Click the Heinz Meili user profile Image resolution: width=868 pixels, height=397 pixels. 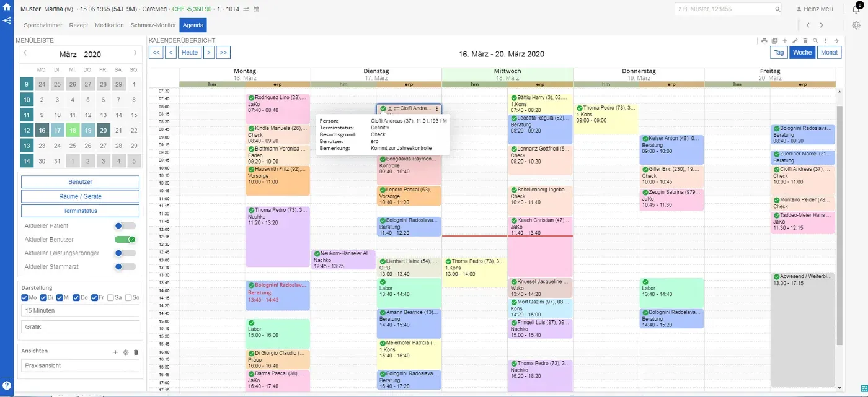814,9
